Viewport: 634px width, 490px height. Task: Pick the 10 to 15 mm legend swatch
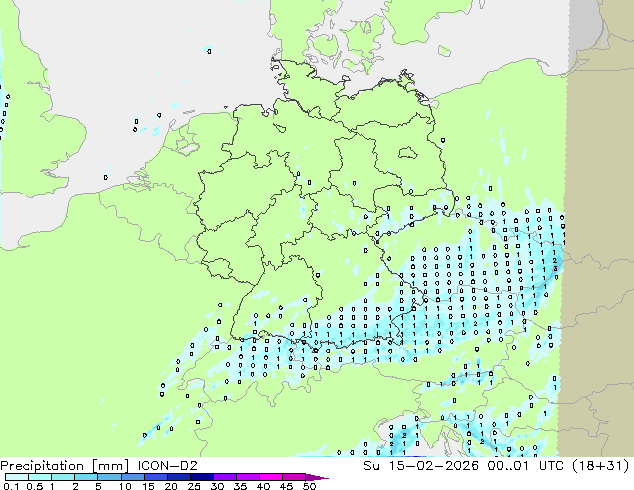pos(133,477)
